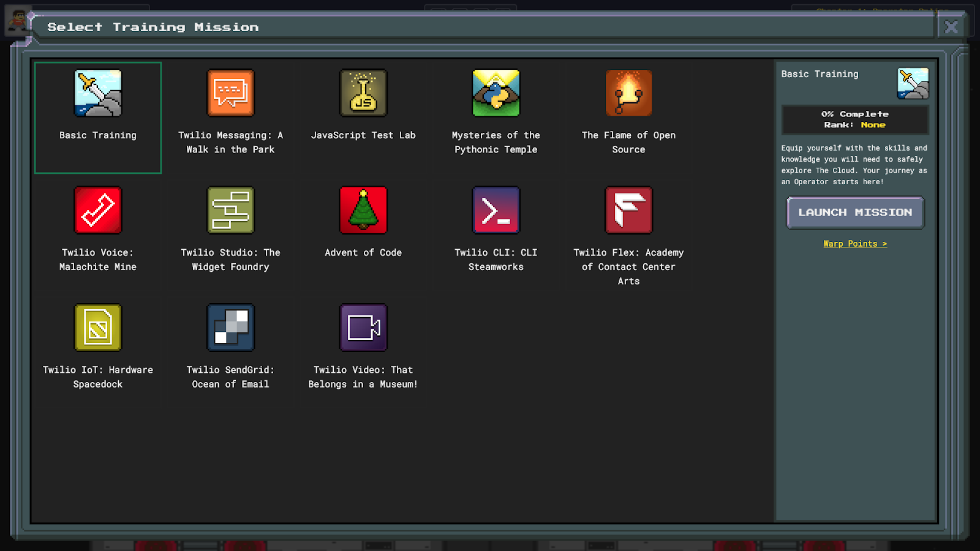Select the Pythonic Temple python icon

[496, 93]
